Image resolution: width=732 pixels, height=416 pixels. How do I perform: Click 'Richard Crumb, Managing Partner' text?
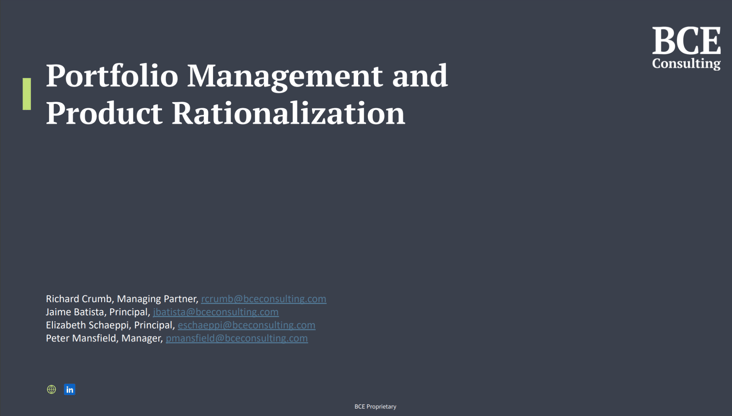coord(122,299)
